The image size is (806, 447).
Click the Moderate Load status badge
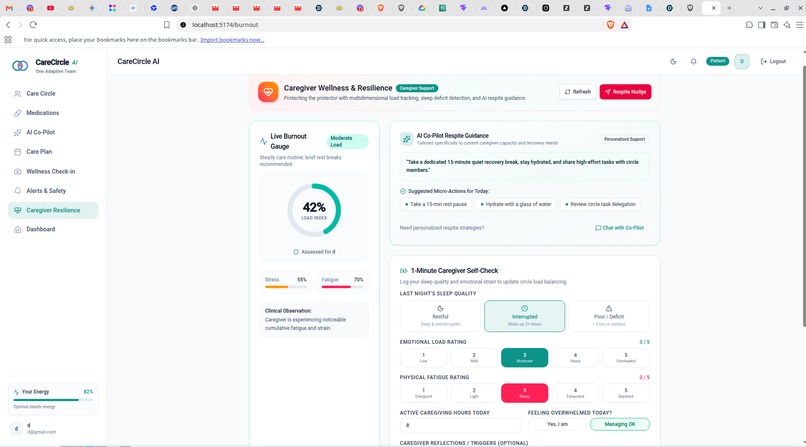(x=347, y=141)
